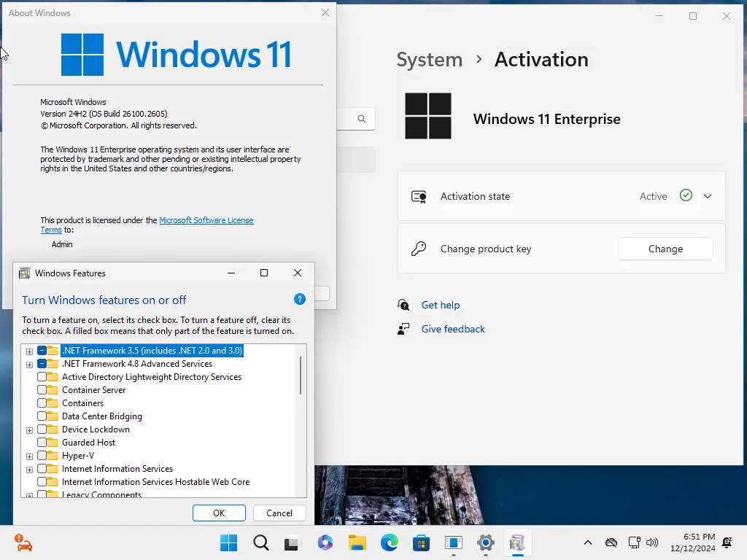Open File Explorer from the taskbar
The height and width of the screenshot is (560, 747).
tap(357, 542)
